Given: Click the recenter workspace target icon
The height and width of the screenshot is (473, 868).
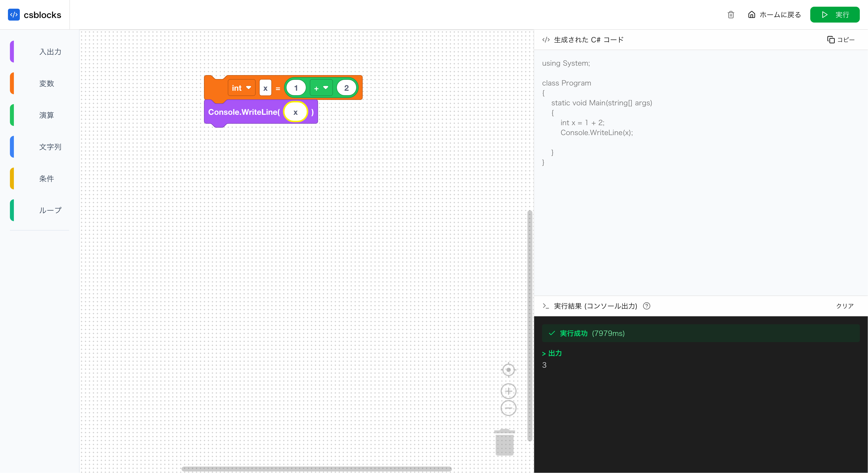Looking at the screenshot, I should (509, 369).
